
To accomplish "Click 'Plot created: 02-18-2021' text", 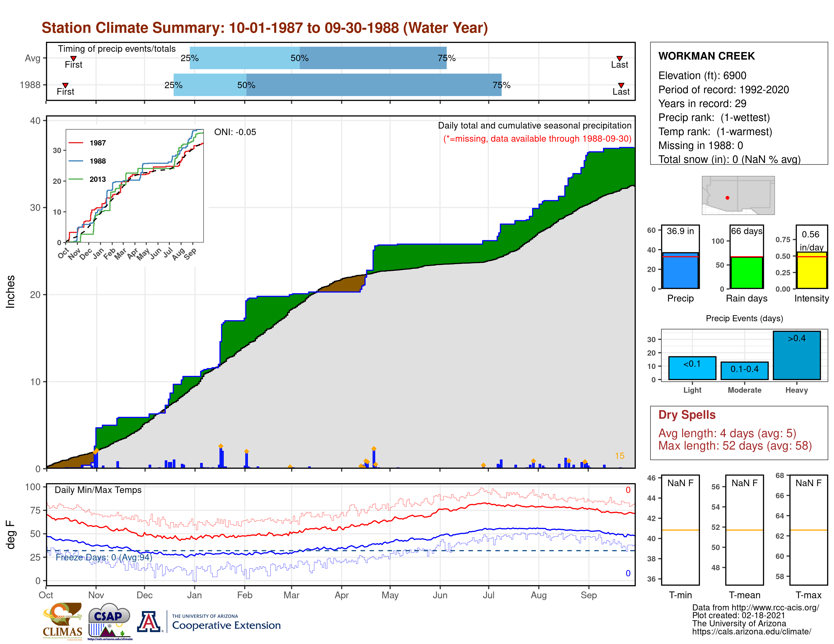I will pyautogui.click(x=738, y=616).
